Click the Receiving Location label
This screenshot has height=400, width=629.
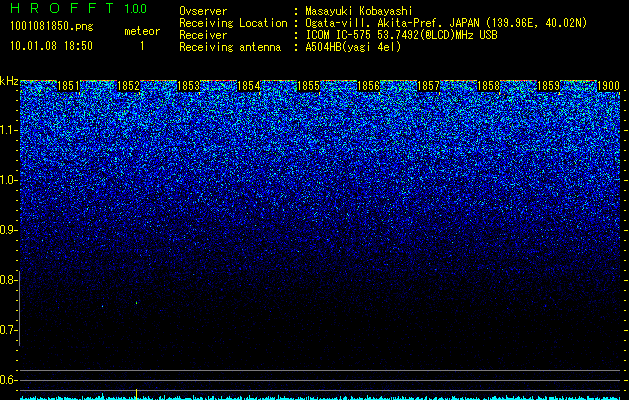[x=233, y=23]
